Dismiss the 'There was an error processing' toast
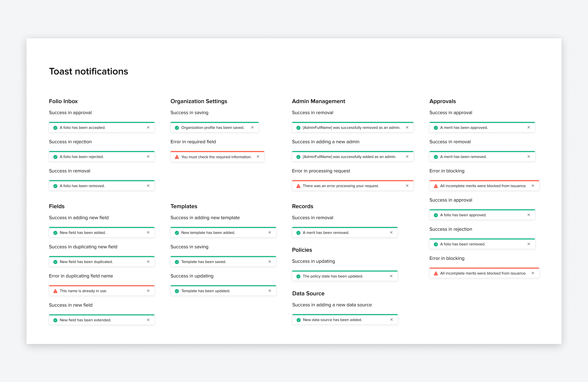Image resolution: width=588 pixels, height=382 pixels. click(407, 186)
